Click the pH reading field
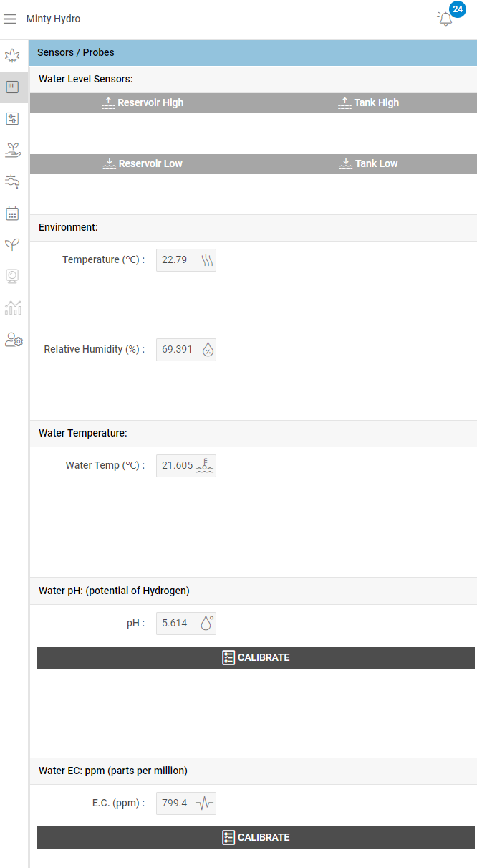Viewport: 477px width, 868px height. click(185, 623)
